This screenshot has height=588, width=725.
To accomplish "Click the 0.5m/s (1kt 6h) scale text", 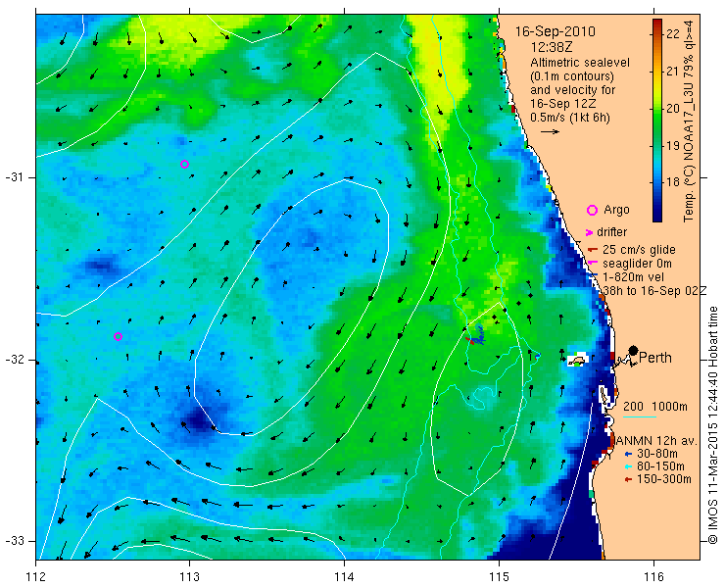I will 570,118.
